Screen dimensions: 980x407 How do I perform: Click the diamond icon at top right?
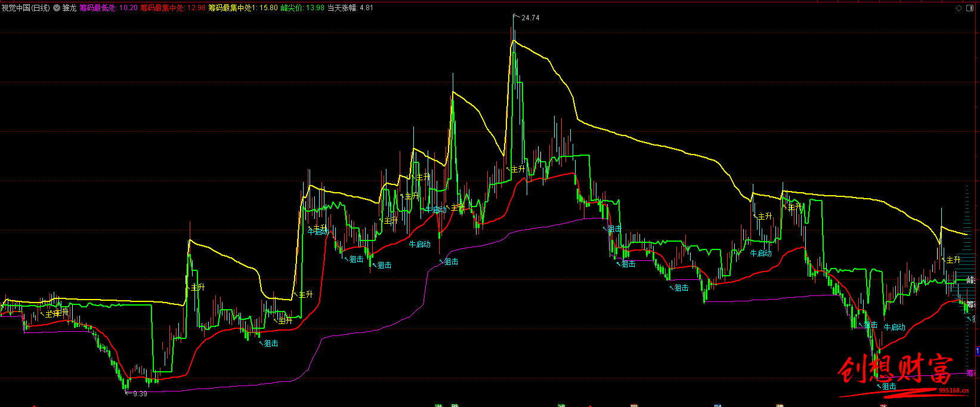click(959, 8)
